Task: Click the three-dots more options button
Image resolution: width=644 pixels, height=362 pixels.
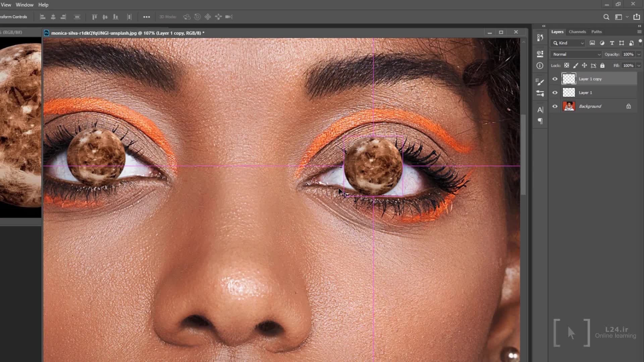Action: pos(147,17)
